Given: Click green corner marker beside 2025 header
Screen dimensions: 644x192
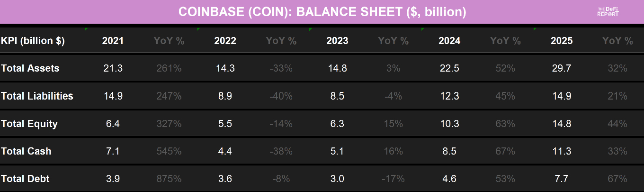Looking at the screenshot, I should 535,29.
